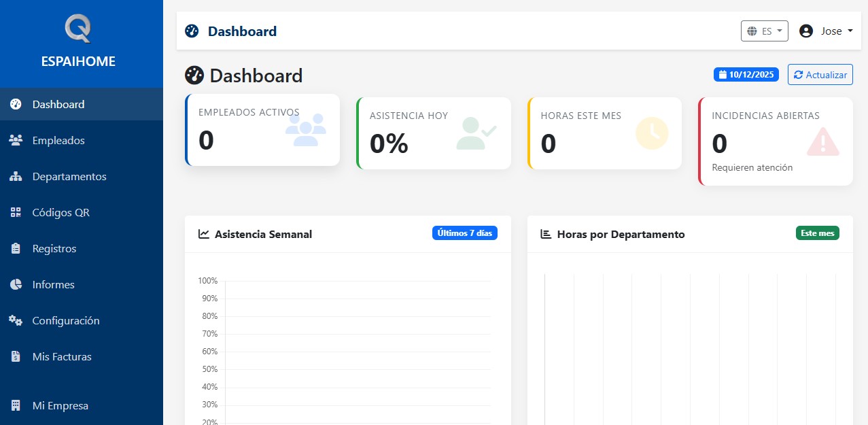This screenshot has height=425, width=868.
Task: Select the Empleados sidebar menu entry
Action: coord(58,140)
